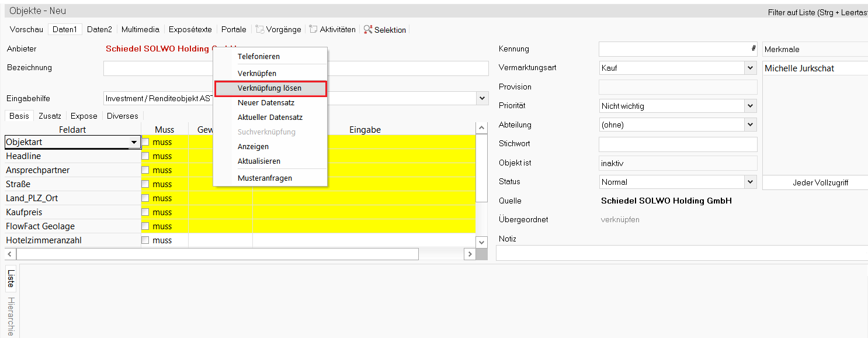Toggle the muss checkbox for Objektart

coord(145,142)
